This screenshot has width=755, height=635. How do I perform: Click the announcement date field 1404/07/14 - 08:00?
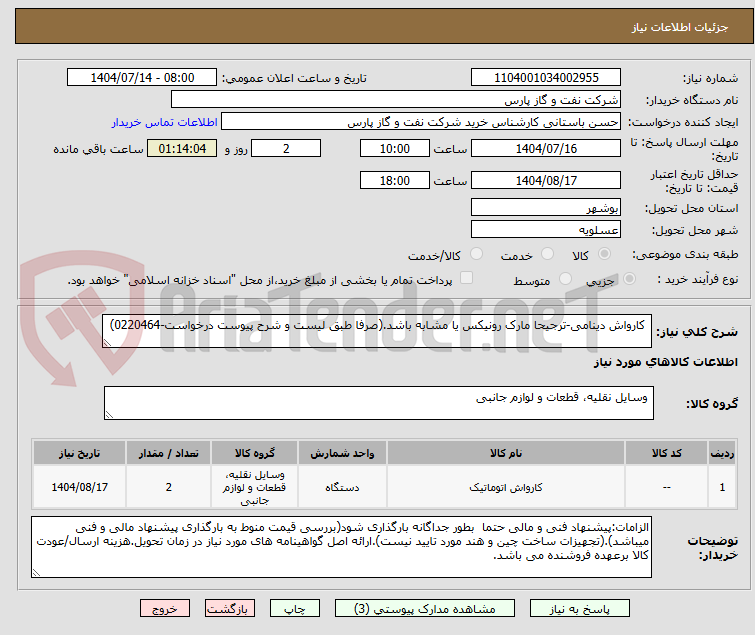point(142,78)
